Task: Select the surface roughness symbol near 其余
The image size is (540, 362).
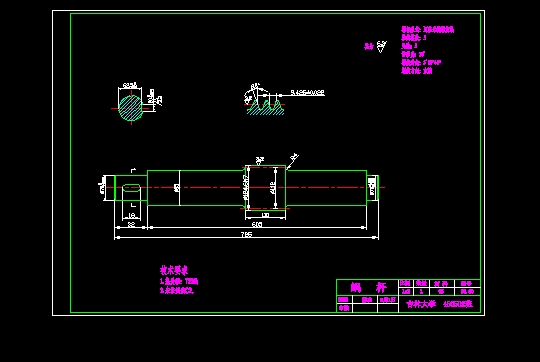Action: pos(381,46)
